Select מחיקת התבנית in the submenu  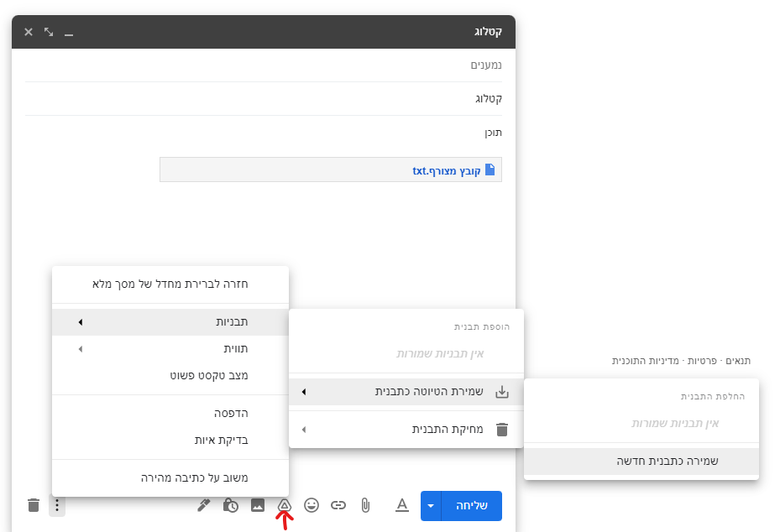(406, 430)
